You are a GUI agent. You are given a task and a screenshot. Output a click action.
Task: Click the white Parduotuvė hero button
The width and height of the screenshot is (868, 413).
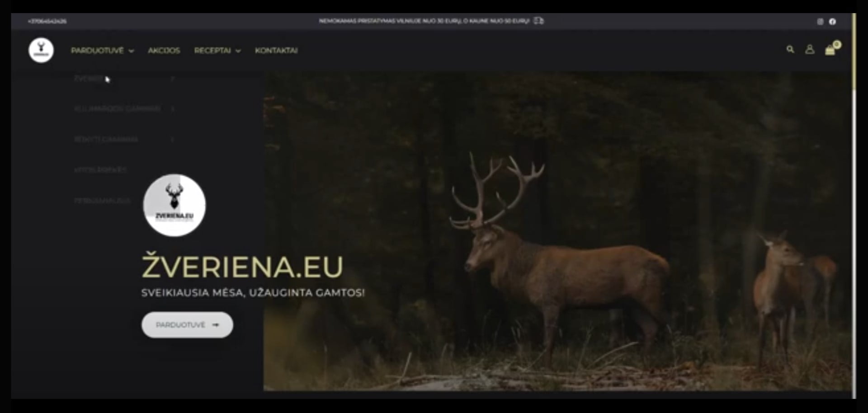click(x=187, y=325)
